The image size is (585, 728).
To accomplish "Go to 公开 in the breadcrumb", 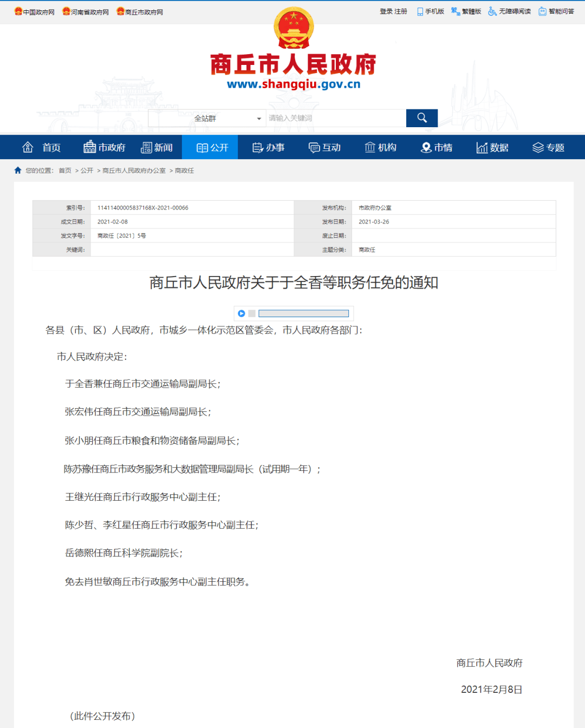I will (x=87, y=170).
